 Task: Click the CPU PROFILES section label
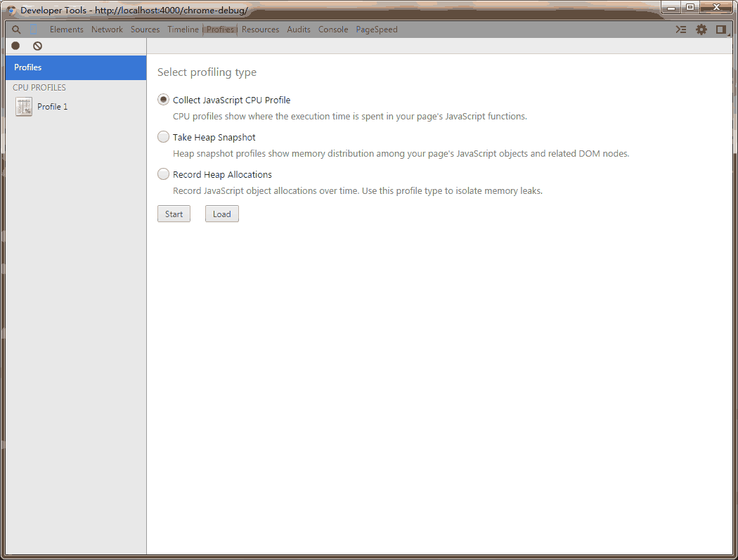39,88
